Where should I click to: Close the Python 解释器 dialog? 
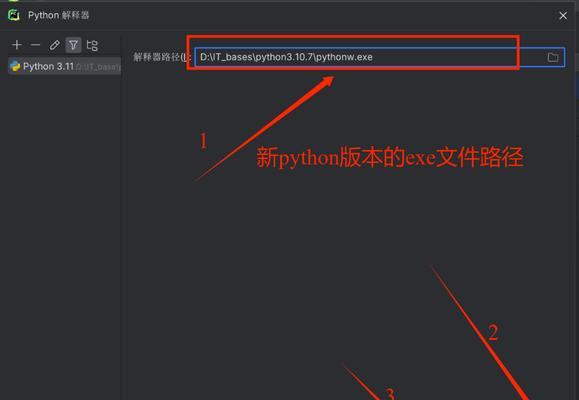(563, 16)
